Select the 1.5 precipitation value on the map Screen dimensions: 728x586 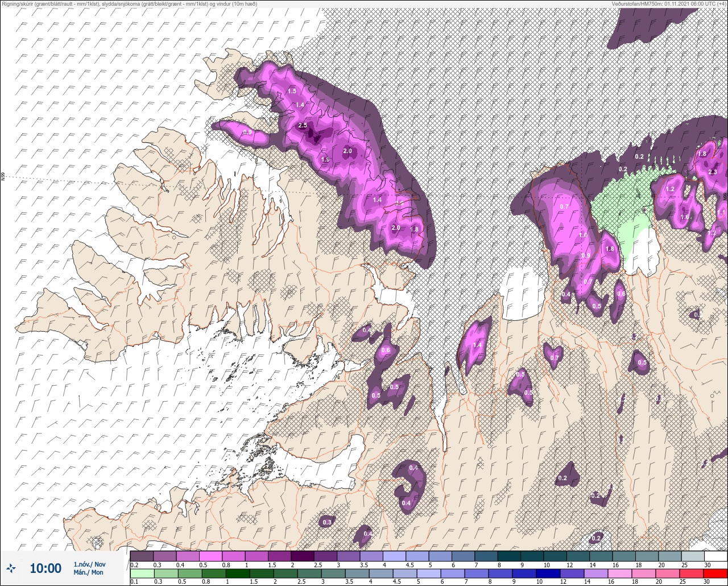tap(292, 91)
